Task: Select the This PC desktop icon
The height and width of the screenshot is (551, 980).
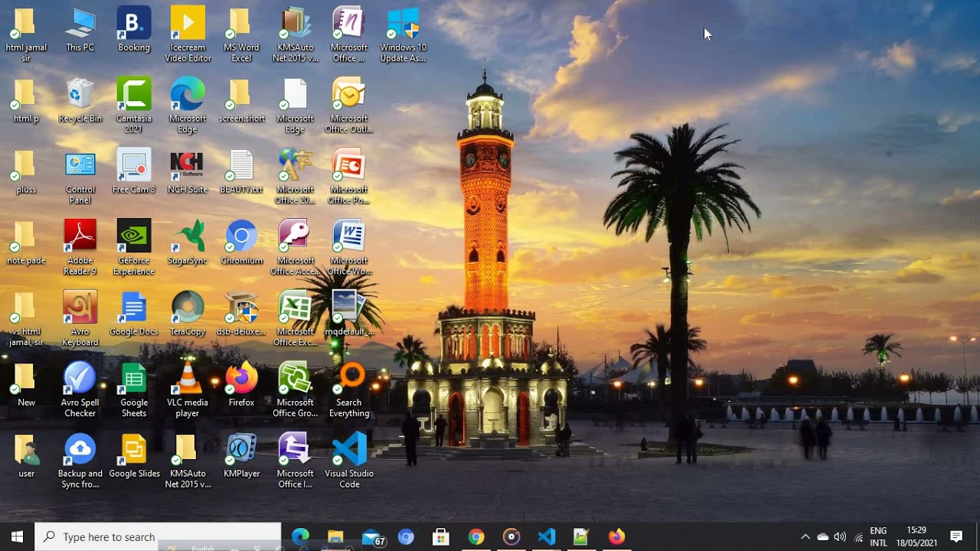Action: 80,31
